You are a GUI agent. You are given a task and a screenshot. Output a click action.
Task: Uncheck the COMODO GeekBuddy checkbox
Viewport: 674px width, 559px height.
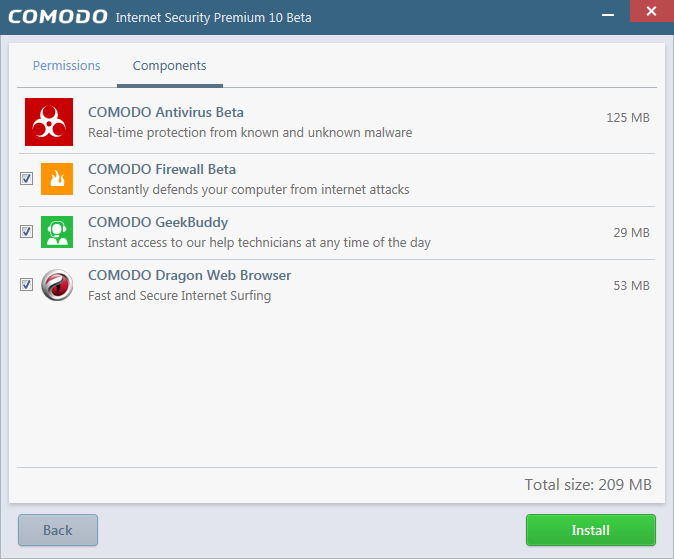(x=27, y=232)
